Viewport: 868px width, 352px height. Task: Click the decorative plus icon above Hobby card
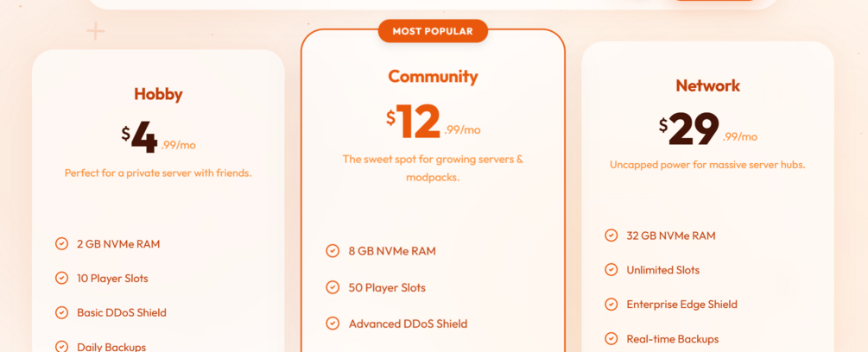[95, 32]
